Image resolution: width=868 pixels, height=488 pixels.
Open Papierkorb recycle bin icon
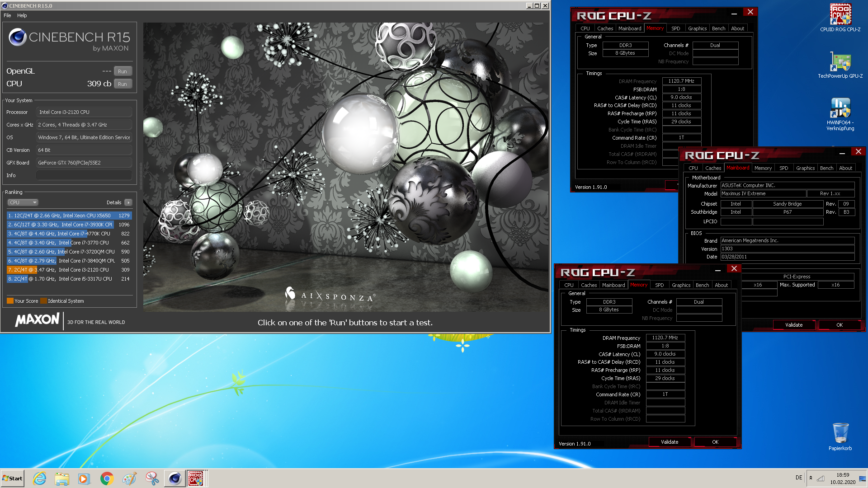(x=840, y=436)
